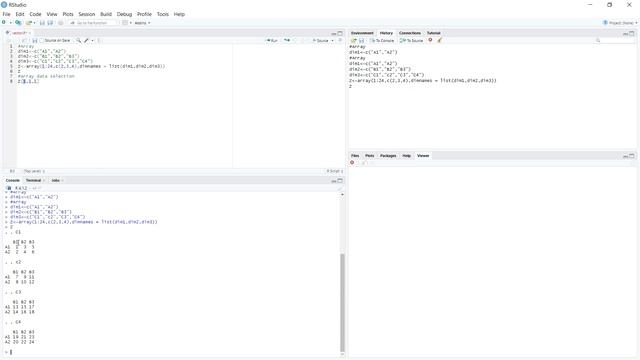Switch to the Viewer tab
This screenshot has height=360, width=640.
click(x=423, y=156)
